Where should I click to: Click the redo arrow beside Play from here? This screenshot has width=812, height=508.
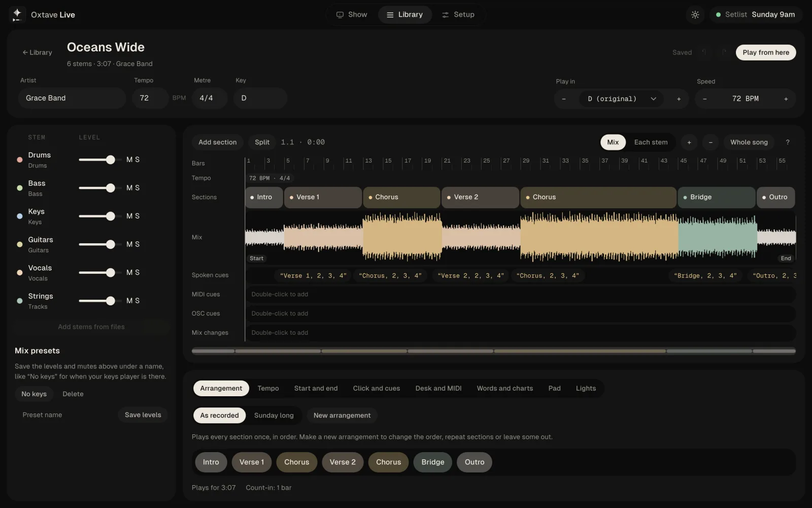724,52
